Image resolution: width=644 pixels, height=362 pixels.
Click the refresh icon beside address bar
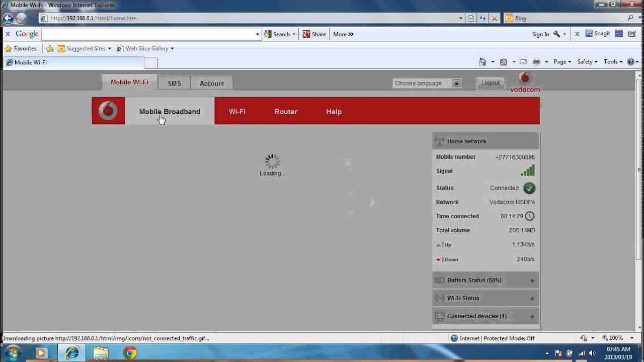click(482, 18)
